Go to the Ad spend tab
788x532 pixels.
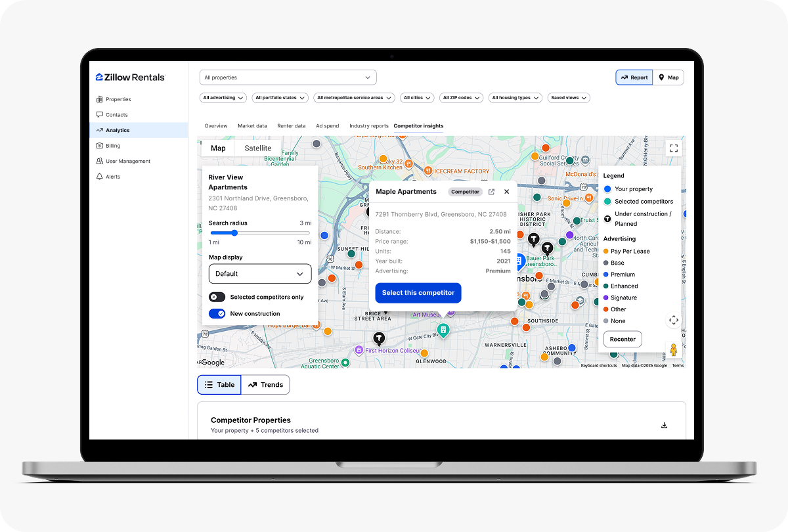(328, 125)
